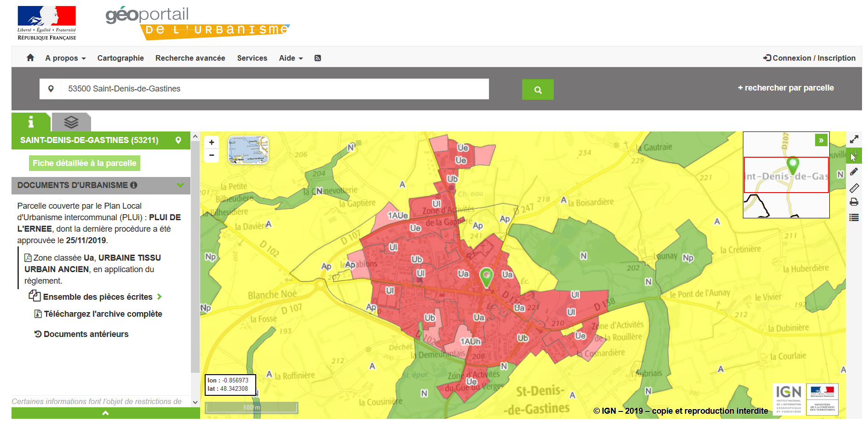Activate the ruler measurement tool
This screenshot has width=868, height=422.
(x=854, y=188)
